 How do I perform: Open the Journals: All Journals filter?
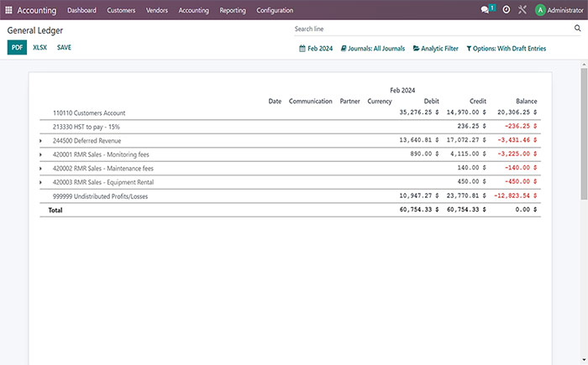373,49
